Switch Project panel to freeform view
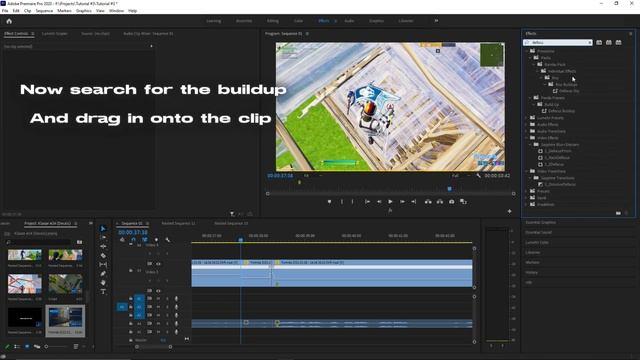This screenshot has height=360, width=640. tap(37, 347)
